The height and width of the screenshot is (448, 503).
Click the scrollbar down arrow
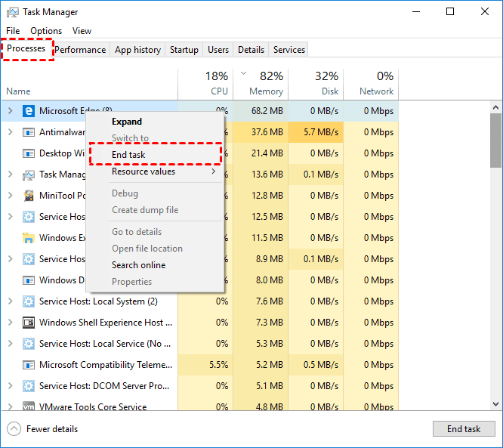(495, 404)
